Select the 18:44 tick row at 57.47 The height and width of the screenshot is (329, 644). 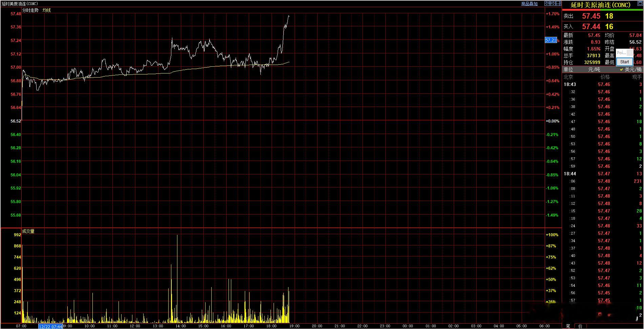pos(603,174)
